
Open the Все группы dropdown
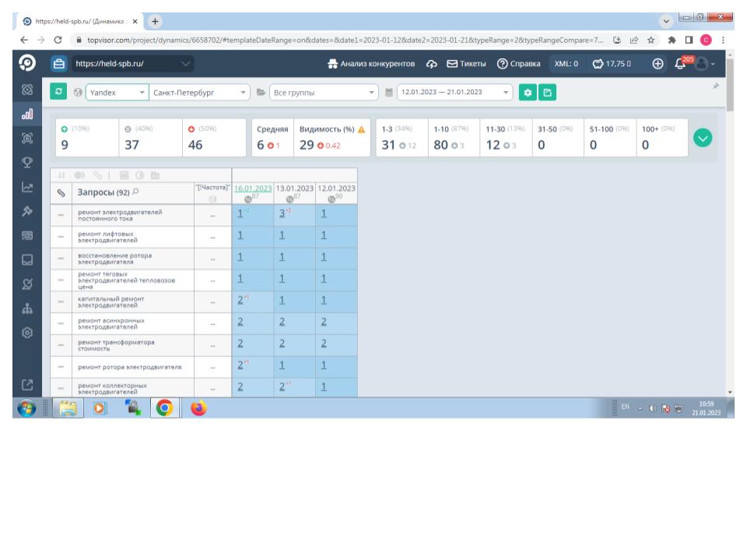click(324, 93)
